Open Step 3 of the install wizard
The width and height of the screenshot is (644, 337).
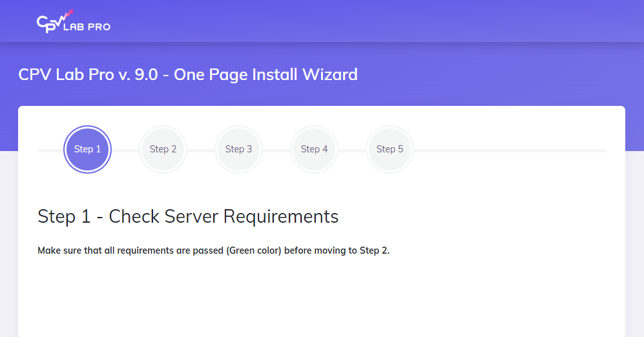pos(238,149)
